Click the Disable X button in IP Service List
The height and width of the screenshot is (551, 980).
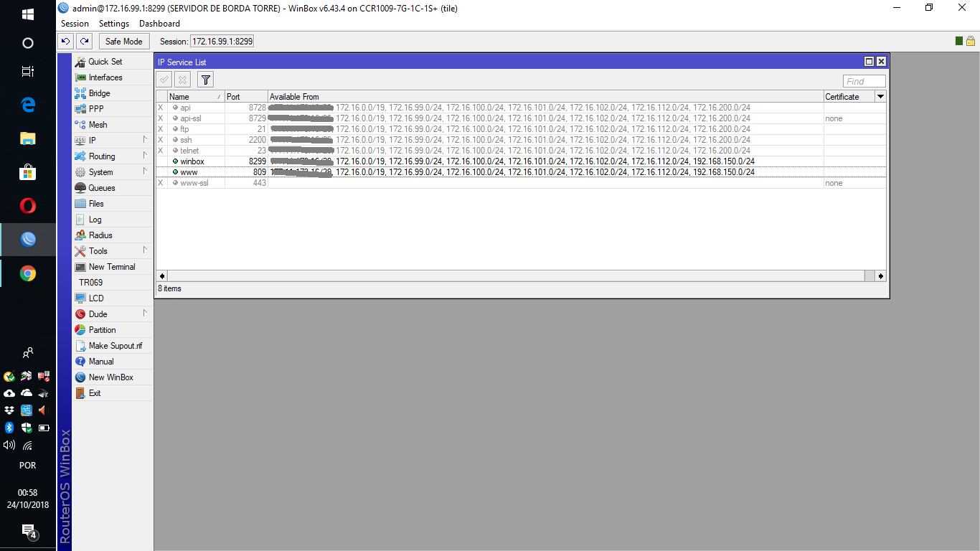pos(183,80)
